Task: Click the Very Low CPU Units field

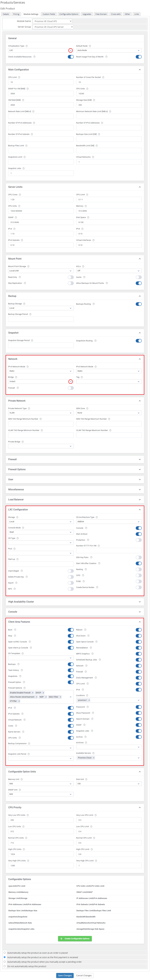Action: pyautogui.click(x=41, y=820)
